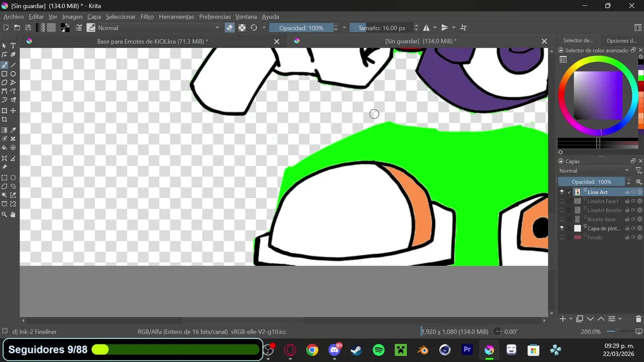The width and height of the screenshot is (644, 362).
Task: Switch to Base para Emotes de KICK.kra tab
Action: (152, 41)
